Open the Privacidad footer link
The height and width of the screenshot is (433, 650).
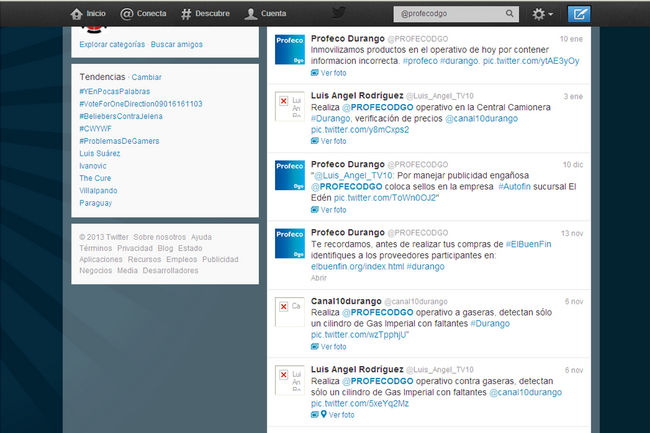coord(135,248)
